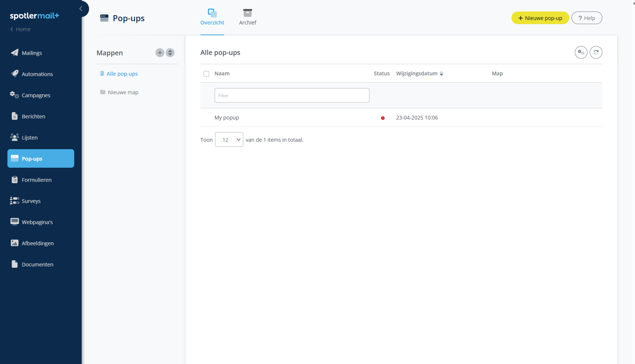Open Mailings from the sidebar

[32, 53]
